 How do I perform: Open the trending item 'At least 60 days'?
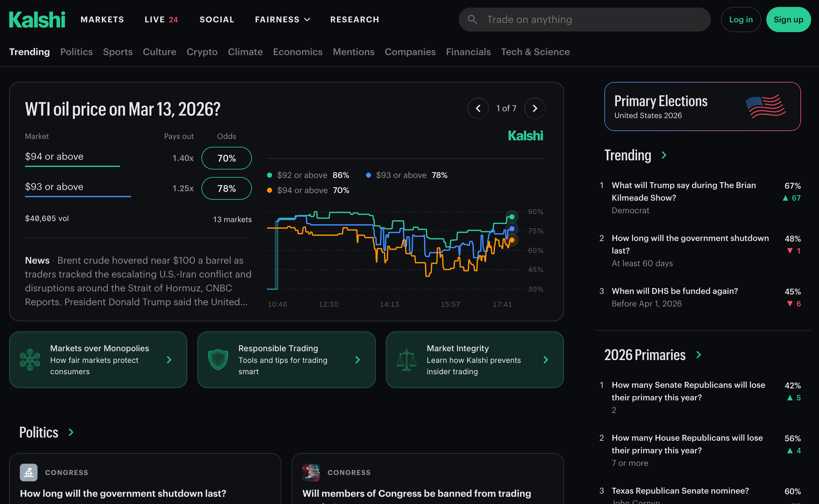(x=700, y=251)
